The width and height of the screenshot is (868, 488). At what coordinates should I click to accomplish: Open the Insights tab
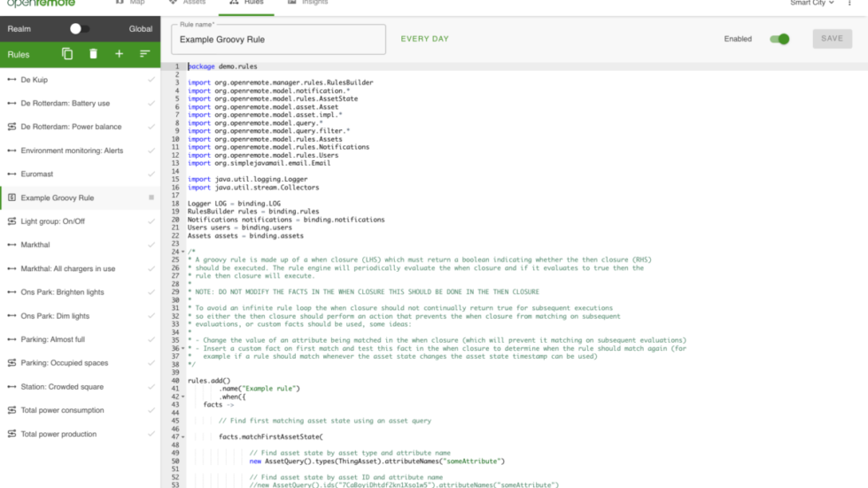click(306, 4)
